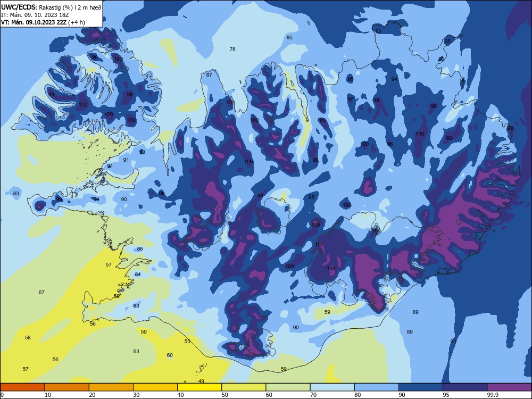This screenshot has width=532, height=399.
Task: Click the 96 humidity value on the map
Action: point(390,144)
